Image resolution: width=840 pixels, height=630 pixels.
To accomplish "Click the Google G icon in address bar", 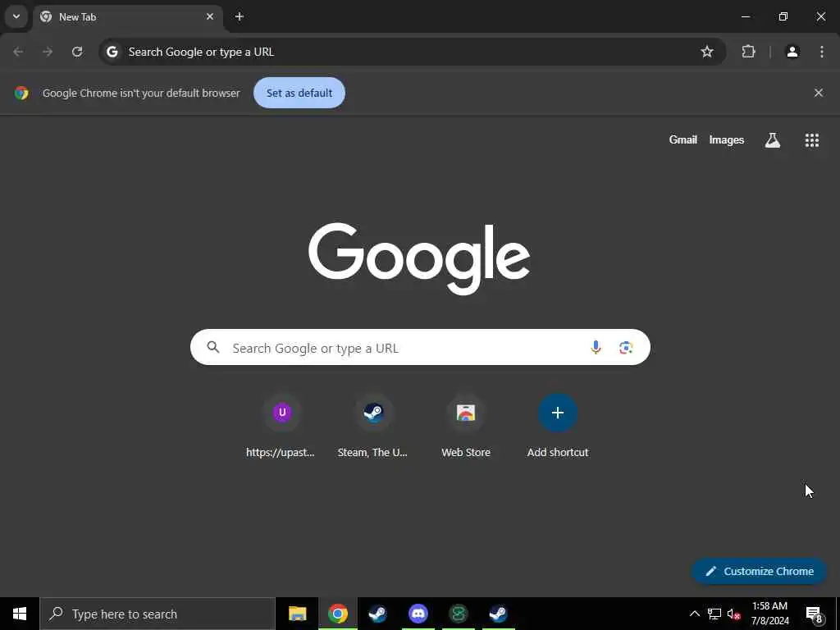I will coord(112,52).
